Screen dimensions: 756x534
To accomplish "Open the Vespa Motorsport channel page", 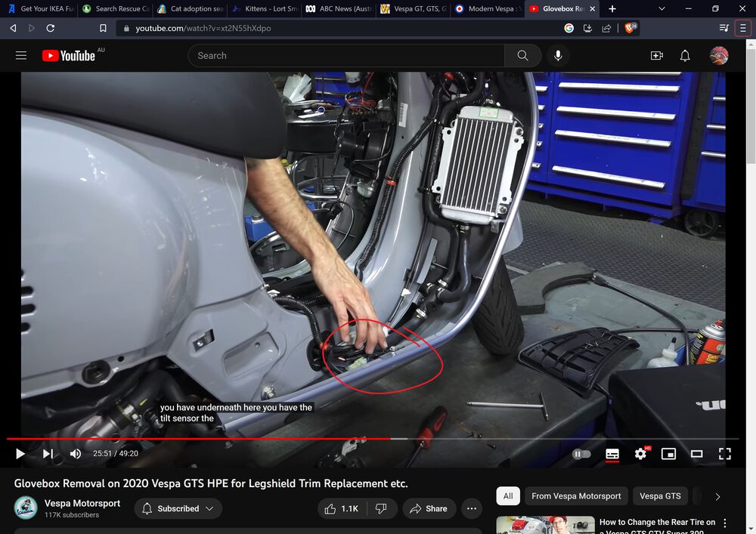I will coord(82,503).
